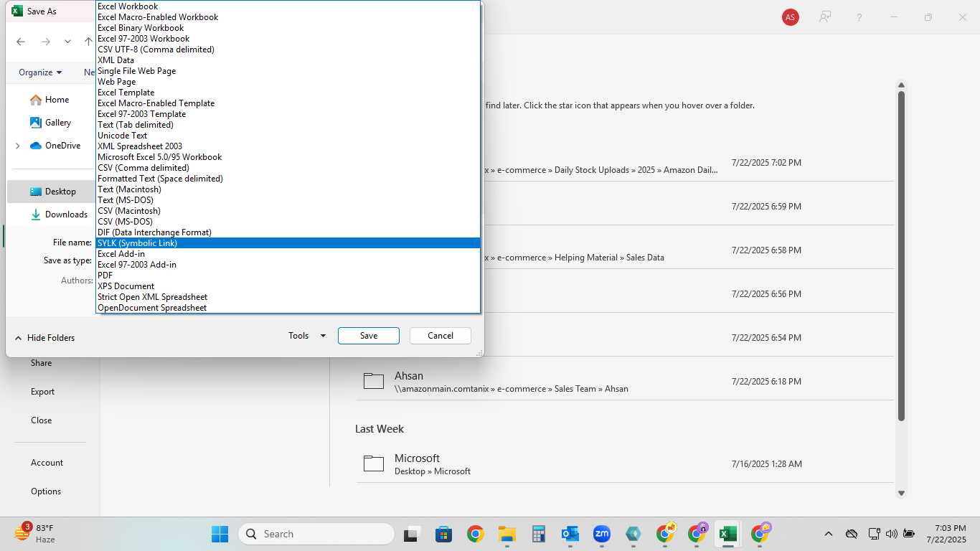
Task: Choose Excel 97-2003 Workbook type
Action: pyautogui.click(x=288, y=39)
